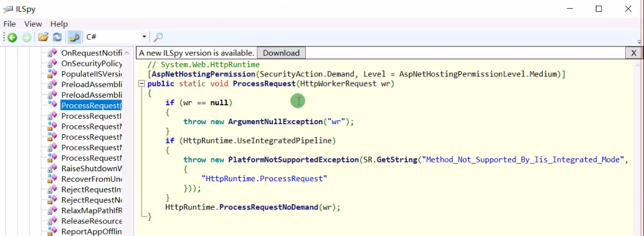The width and height of the screenshot is (644, 236).
Task: Select RelaxMapPathIfR method in tree
Action: tap(92, 211)
